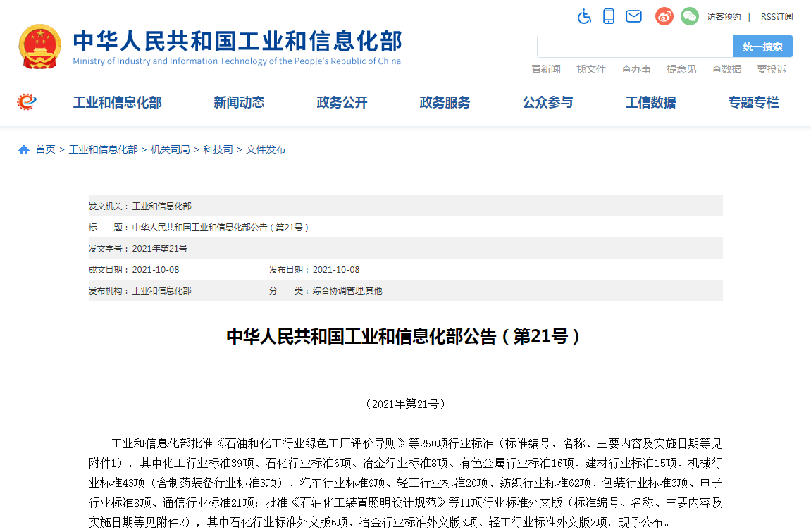Select the 公众参与 navigation item
Screen dimensions: 811x532
pos(547,102)
